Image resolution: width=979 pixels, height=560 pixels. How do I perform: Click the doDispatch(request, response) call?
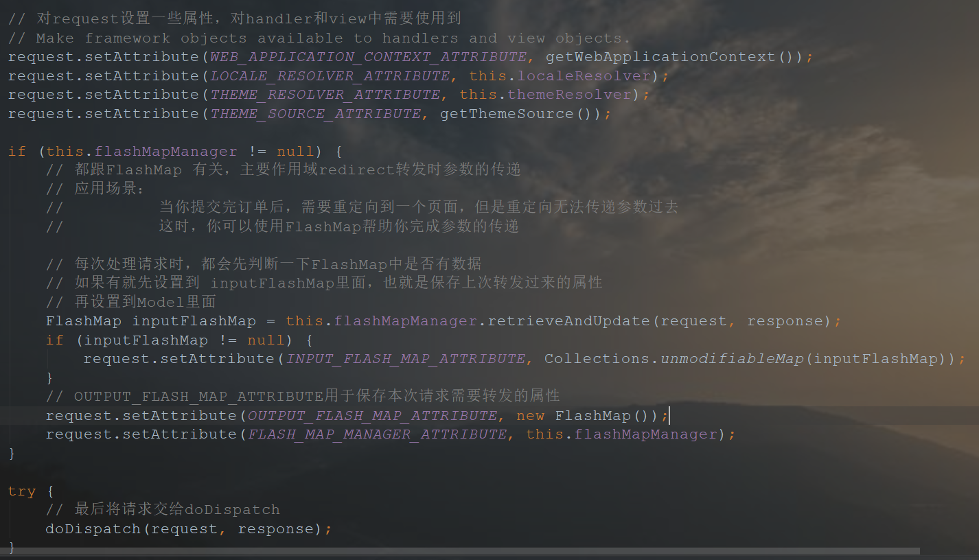point(184,529)
